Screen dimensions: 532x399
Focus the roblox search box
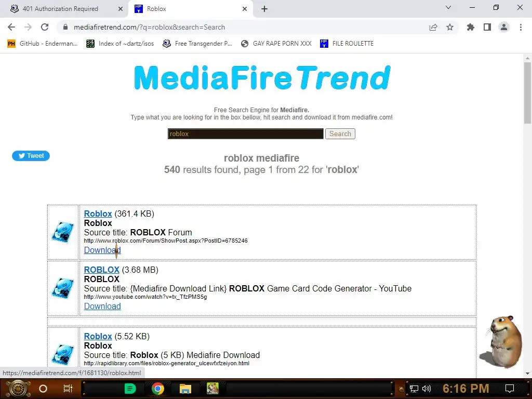245,134
